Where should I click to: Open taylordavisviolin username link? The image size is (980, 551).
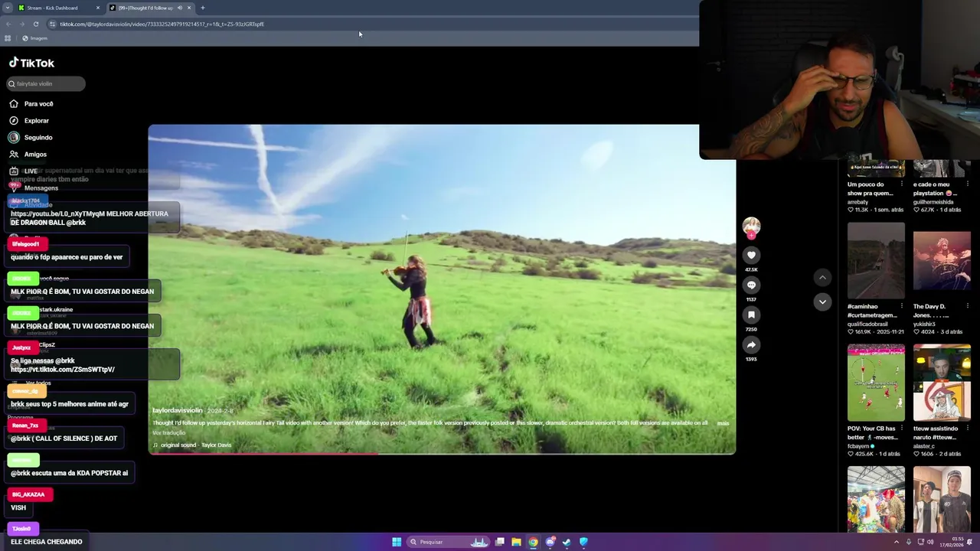[178, 410]
